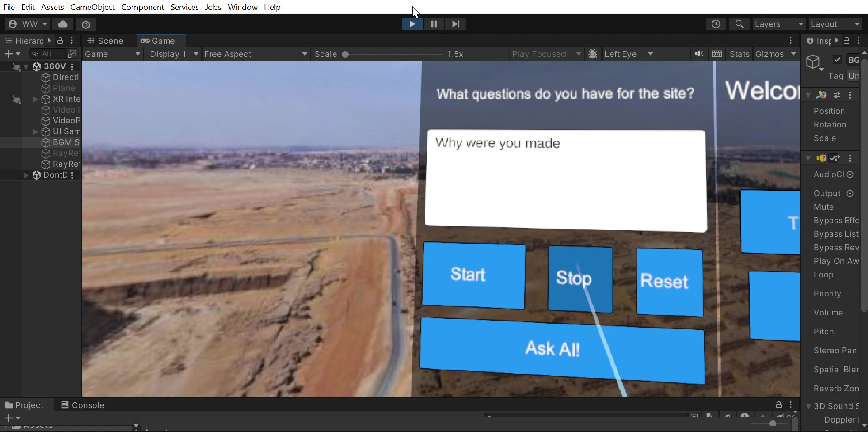Click the question text box in game

click(566, 181)
